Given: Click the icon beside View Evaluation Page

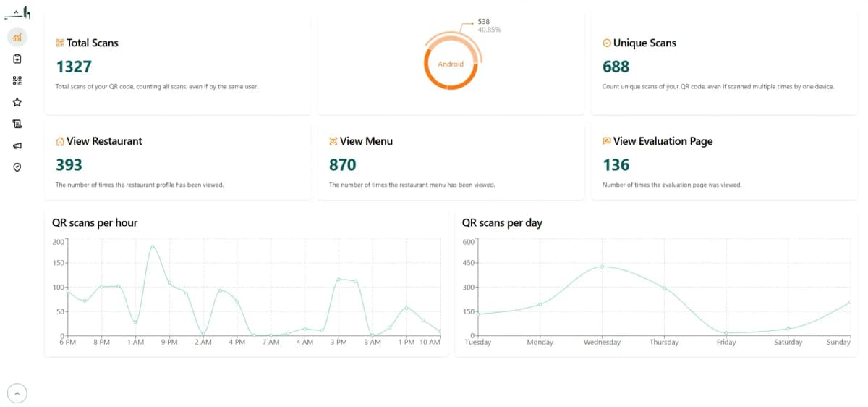Looking at the screenshot, I should tap(607, 141).
